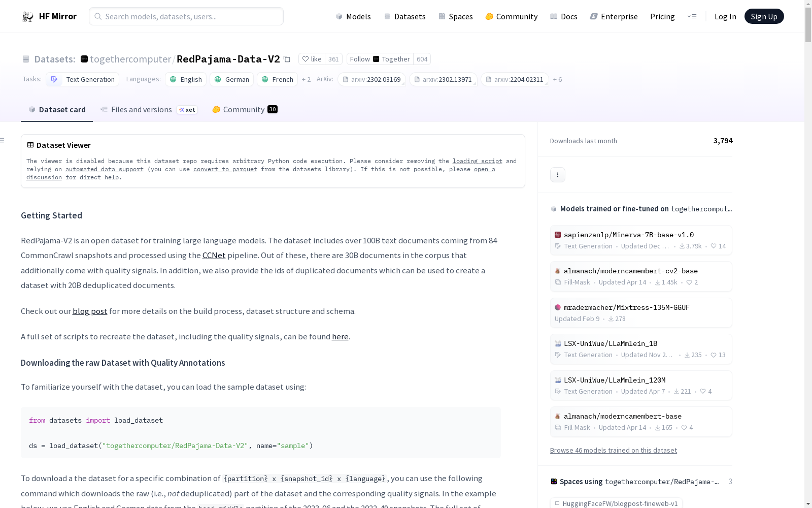Open the convert to parquet link
The image size is (812, 508).
point(225,169)
